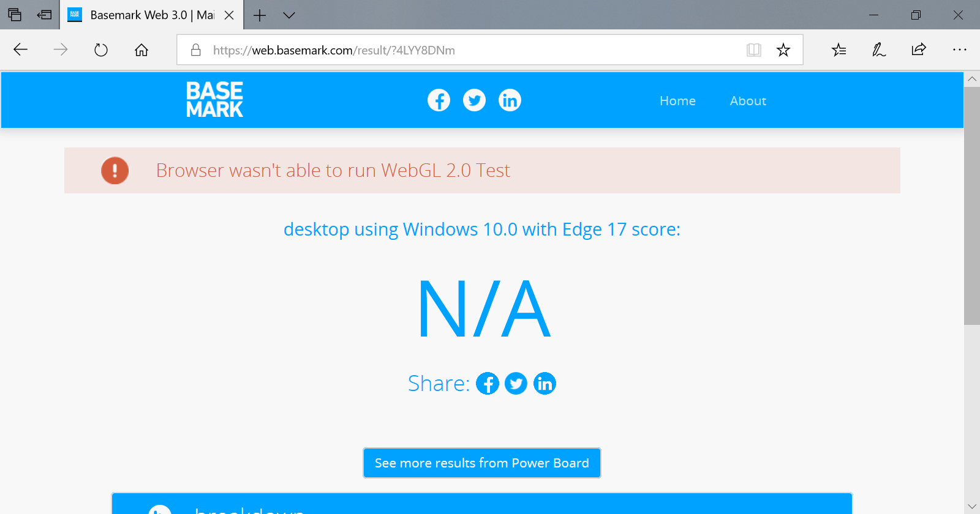Open Facebook icon in the blue header
The image size is (980, 514).
click(439, 100)
